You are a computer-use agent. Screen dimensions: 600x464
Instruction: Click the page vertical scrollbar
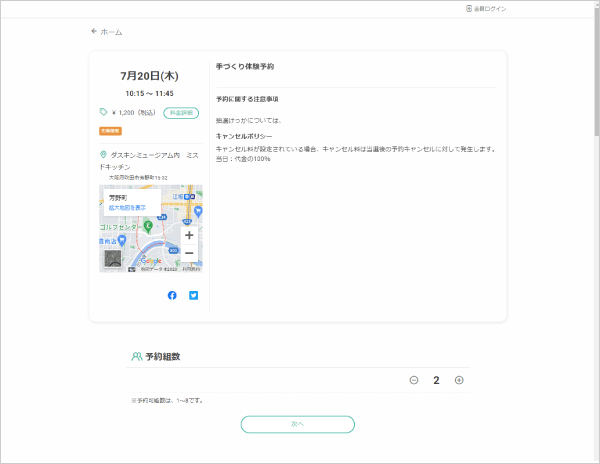[597, 73]
